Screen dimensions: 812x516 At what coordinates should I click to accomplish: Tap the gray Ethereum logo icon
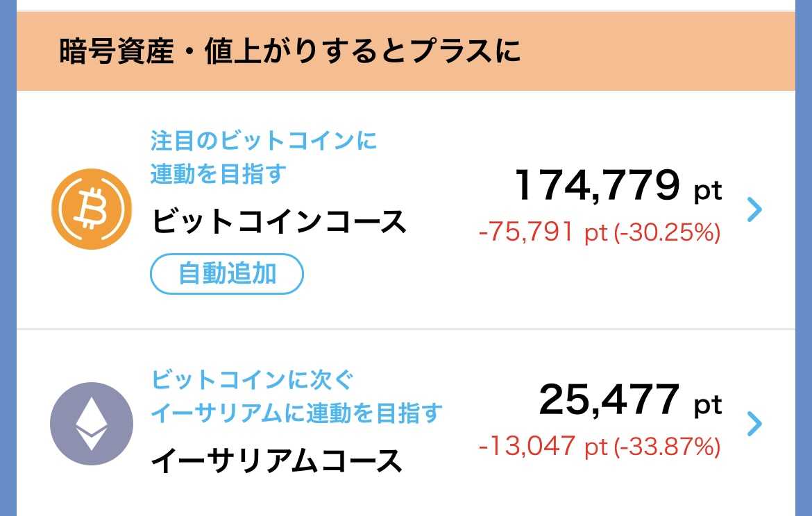click(91, 423)
